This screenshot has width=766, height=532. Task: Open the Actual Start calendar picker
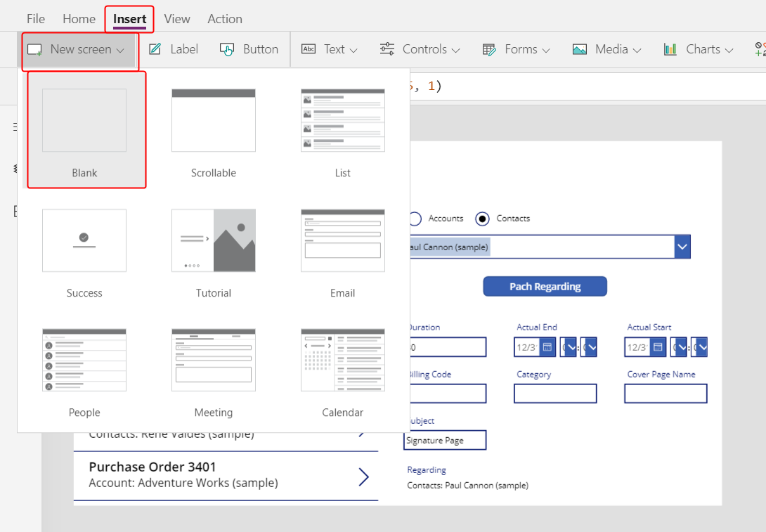pos(658,347)
